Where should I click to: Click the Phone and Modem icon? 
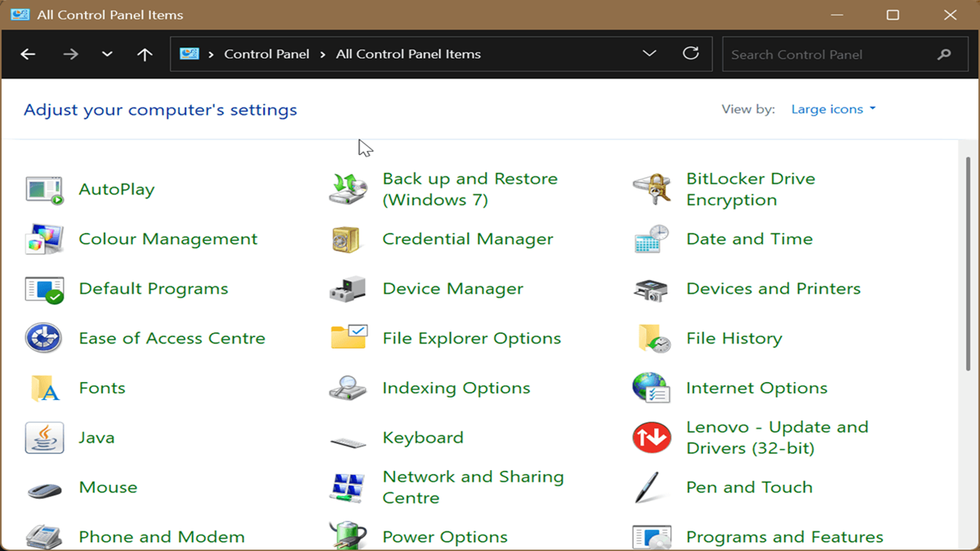(44, 536)
